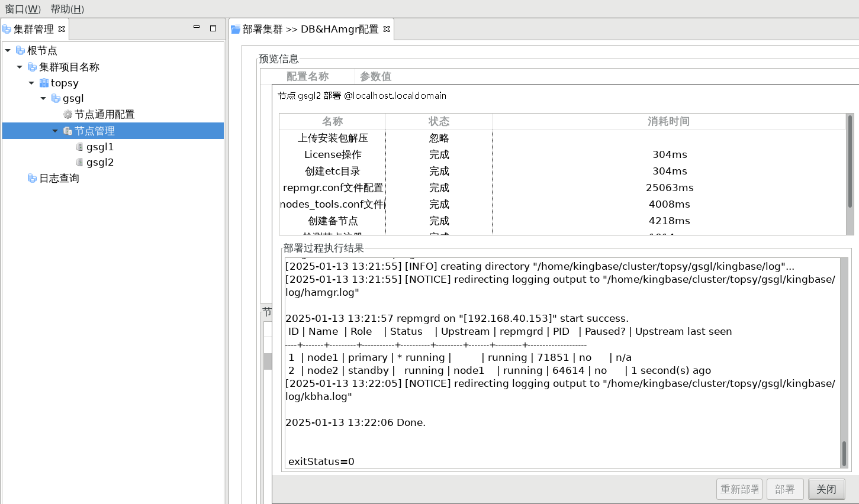Minimize the 集群管理 panel

point(197,28)
